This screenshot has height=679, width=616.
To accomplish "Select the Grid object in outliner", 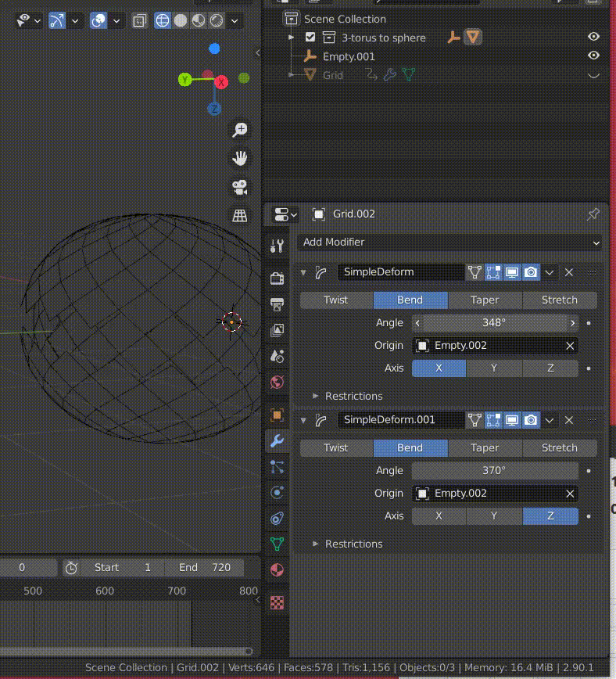I will tap(332, 75).
